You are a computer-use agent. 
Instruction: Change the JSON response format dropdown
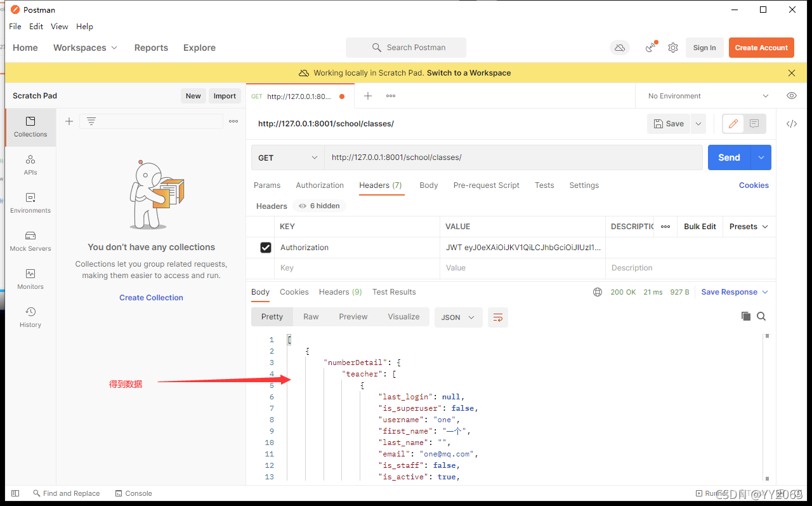coord(458,317)
